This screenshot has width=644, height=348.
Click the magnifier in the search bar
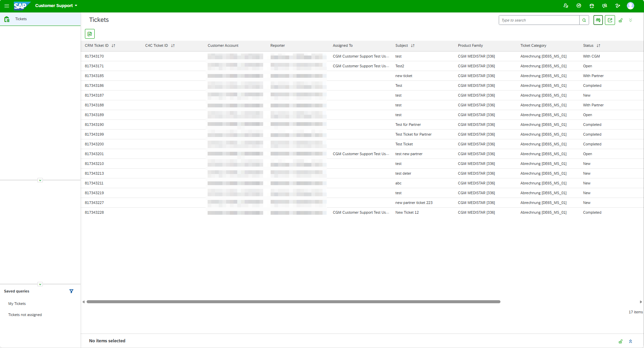click(x=584, y=20)
